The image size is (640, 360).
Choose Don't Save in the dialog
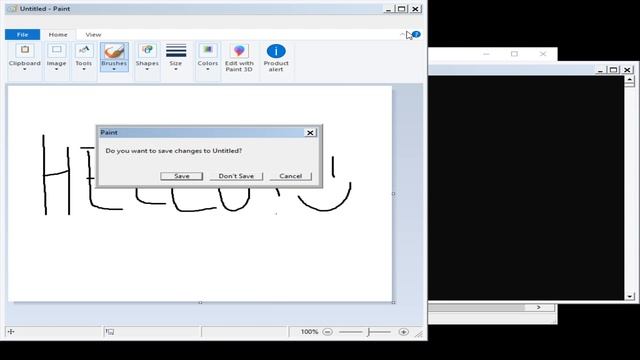[236, 176]
